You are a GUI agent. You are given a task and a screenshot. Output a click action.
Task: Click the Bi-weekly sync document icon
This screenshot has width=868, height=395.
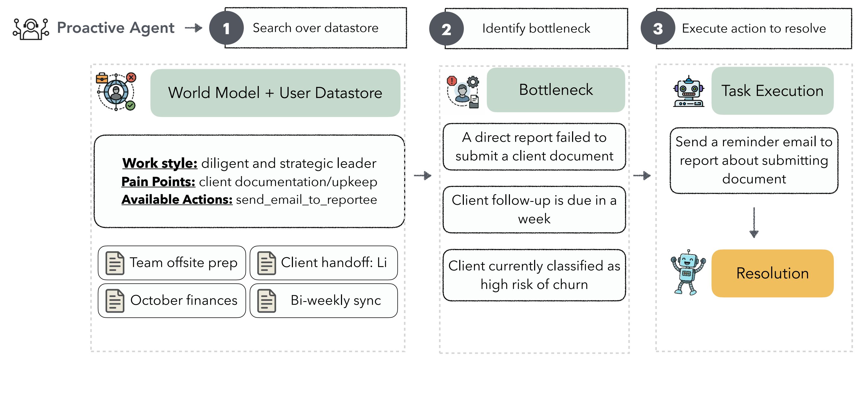267,301
